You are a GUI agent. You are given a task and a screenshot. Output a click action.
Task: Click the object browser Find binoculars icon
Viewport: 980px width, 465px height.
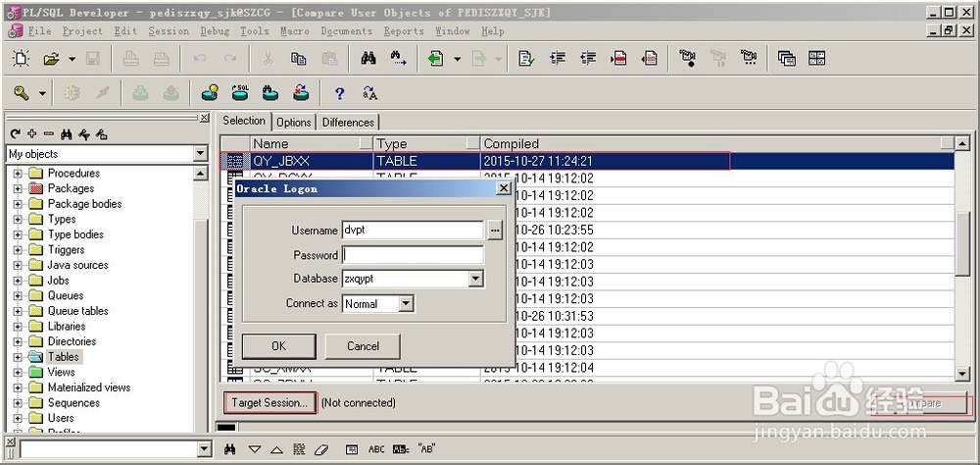(67, 134)
